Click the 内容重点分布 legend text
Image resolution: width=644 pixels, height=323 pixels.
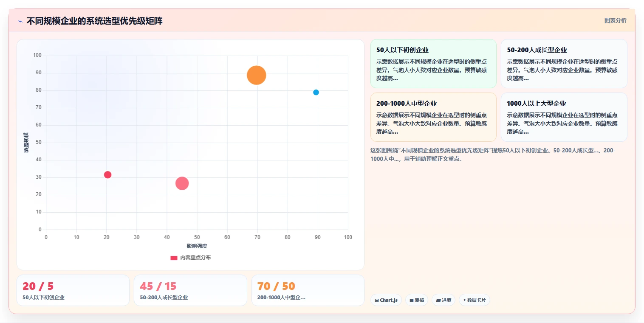point(195,258)
